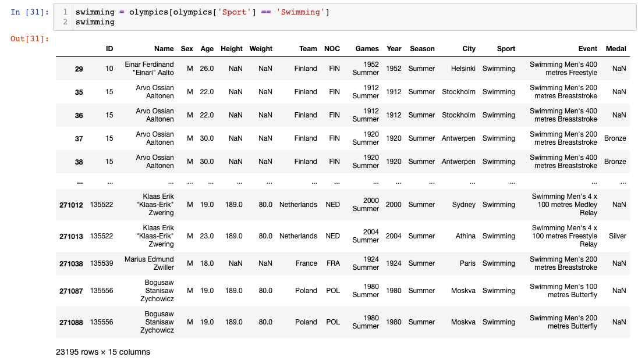Click Bronze medal in row 37
The height and width of the screenshot is (364, 638).
click(x=615, y=138)
